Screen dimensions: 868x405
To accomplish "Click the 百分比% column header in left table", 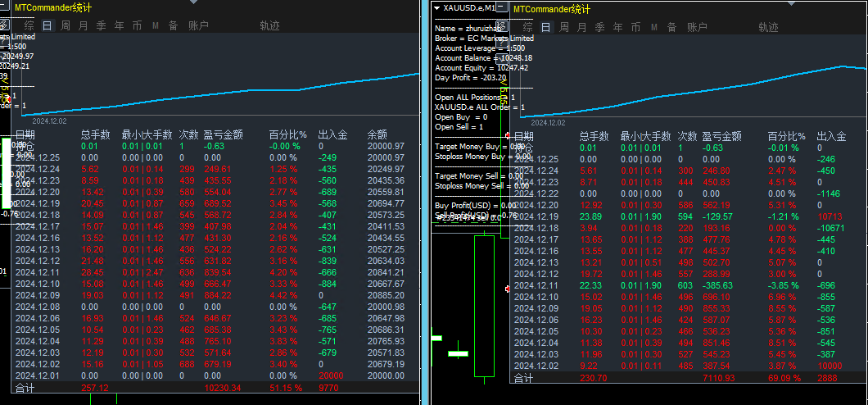I will [288, 134].
